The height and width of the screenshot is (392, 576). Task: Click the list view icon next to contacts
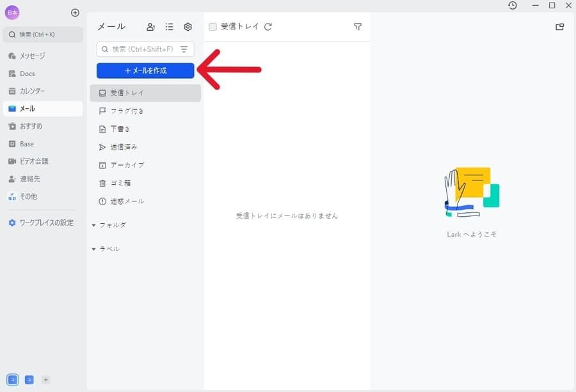click(169, 26)
